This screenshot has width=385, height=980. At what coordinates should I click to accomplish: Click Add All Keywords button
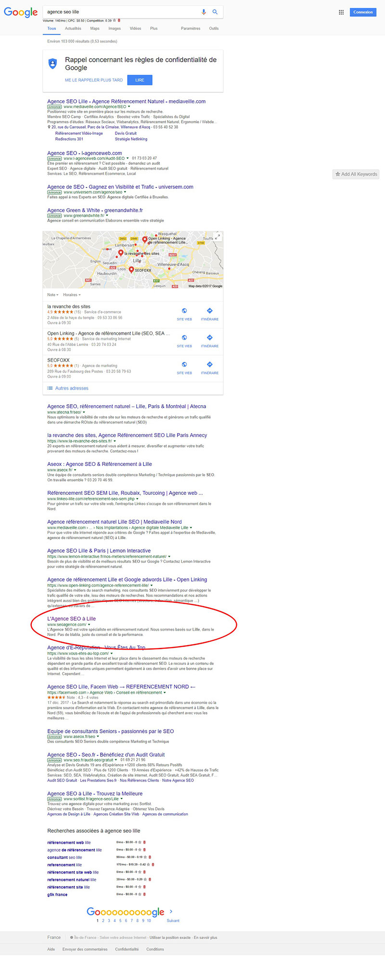(356, 174)
